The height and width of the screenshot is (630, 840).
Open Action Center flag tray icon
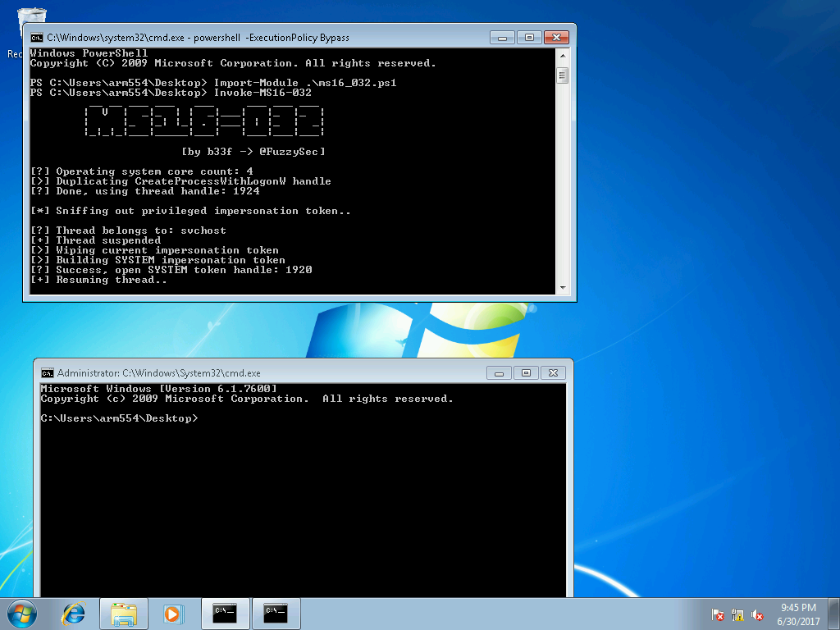(x=718, y=615)
